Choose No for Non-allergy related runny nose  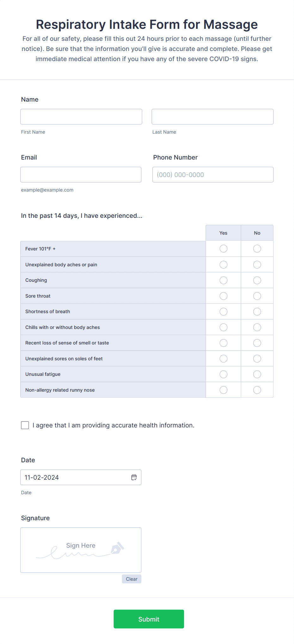click(x=257, y=390)
